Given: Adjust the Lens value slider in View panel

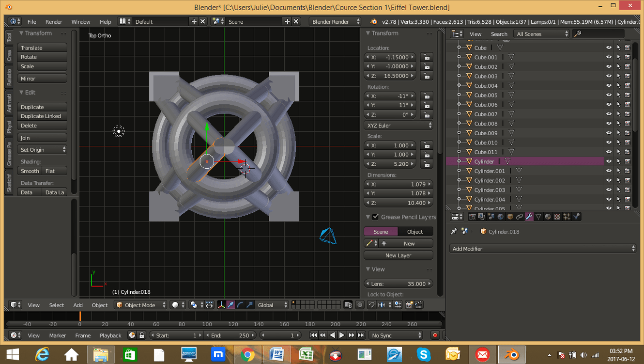Looking at the screenshot, I should coord(398,284).
